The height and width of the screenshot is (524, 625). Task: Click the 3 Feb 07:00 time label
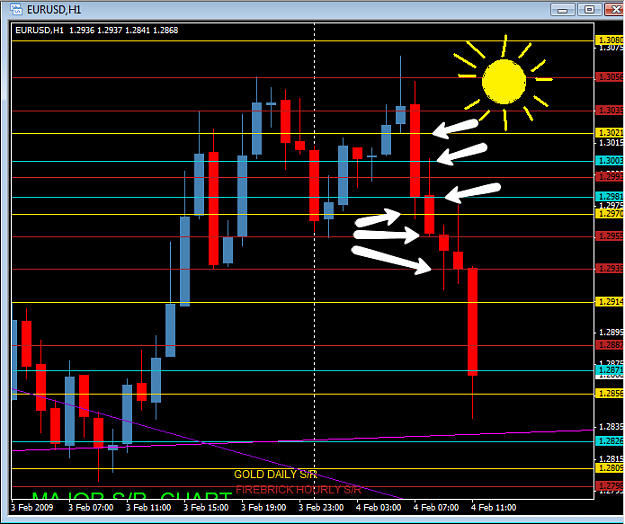(91, 508)
